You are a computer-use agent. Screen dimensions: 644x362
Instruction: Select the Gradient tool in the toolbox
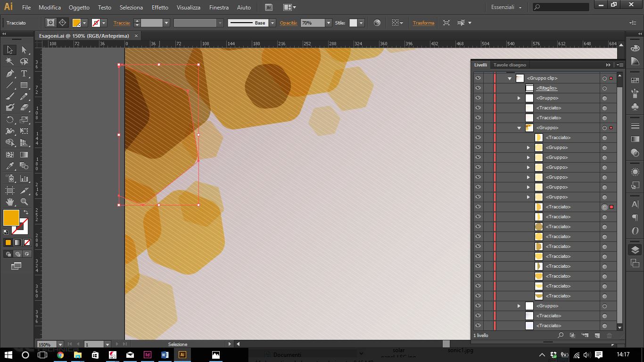pyautogui.click(x=24, y=155)
